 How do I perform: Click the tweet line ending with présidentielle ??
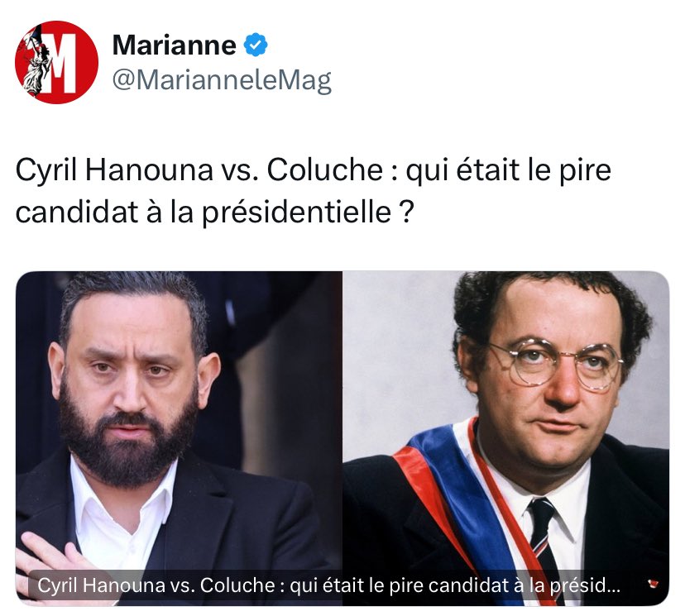[x=214, y=212]
